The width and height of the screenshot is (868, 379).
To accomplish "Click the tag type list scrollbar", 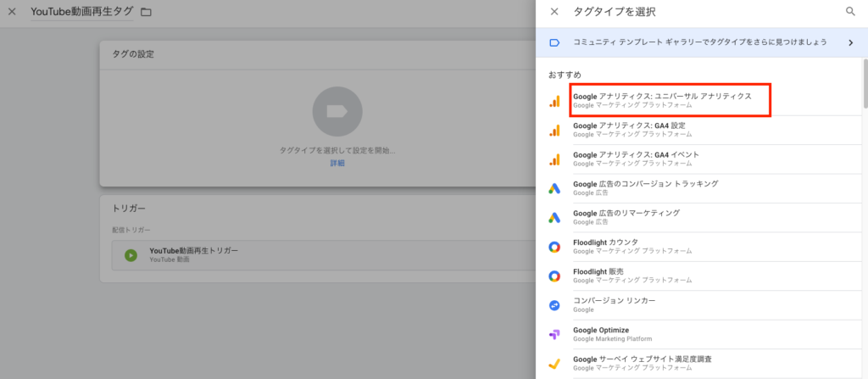I will point(865,83).
